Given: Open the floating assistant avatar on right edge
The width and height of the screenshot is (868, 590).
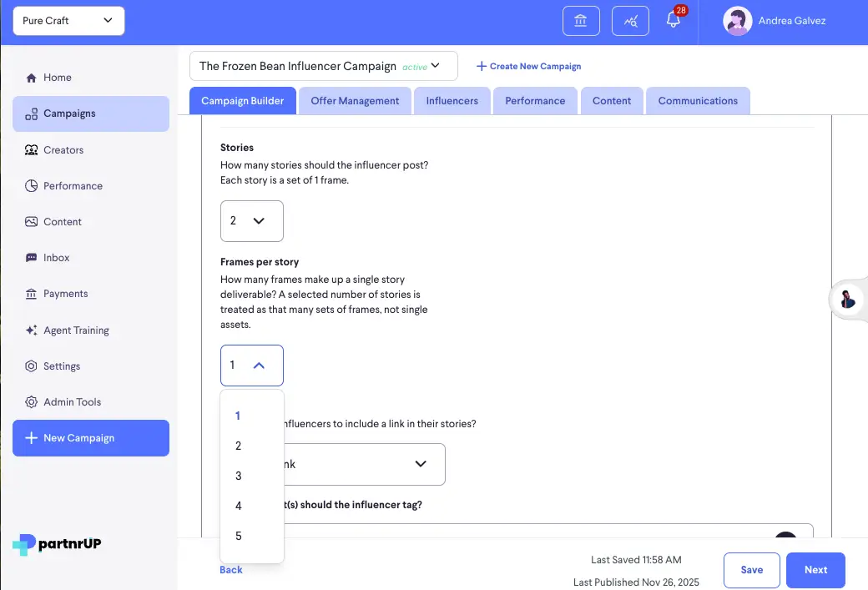Looking at the screenshot, I should click(x=847, y=300).
